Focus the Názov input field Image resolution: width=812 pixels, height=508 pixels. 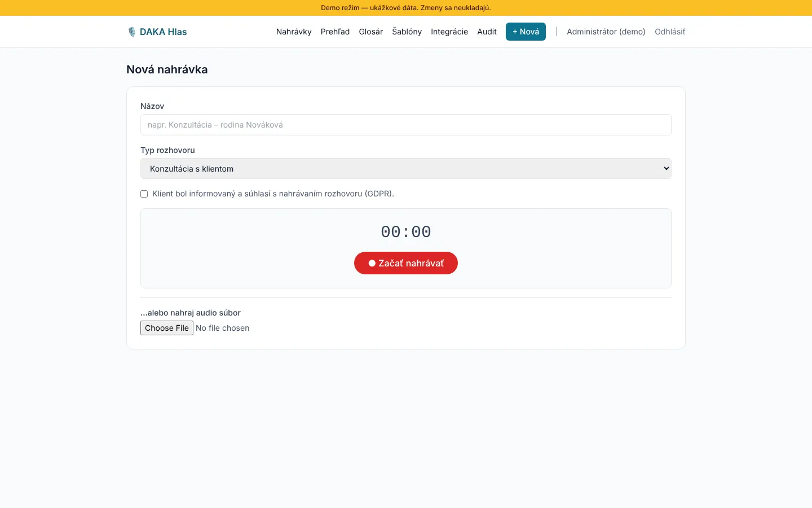coord(406,125)
